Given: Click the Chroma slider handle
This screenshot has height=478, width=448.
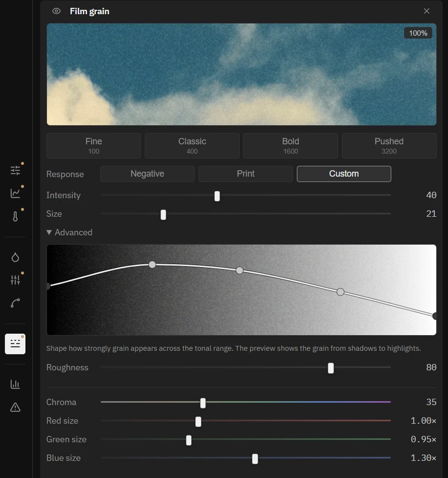Looking at the screenshot, I should click(203, 403).
